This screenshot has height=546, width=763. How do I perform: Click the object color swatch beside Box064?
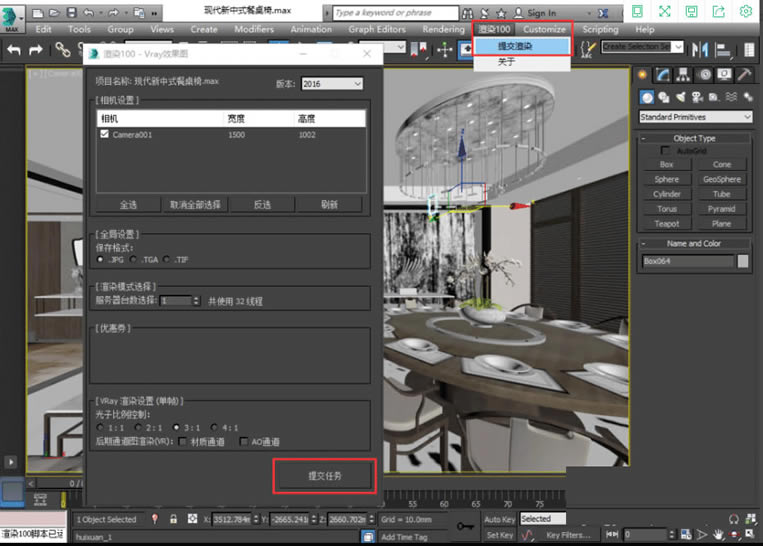click(x=743, y=261)
